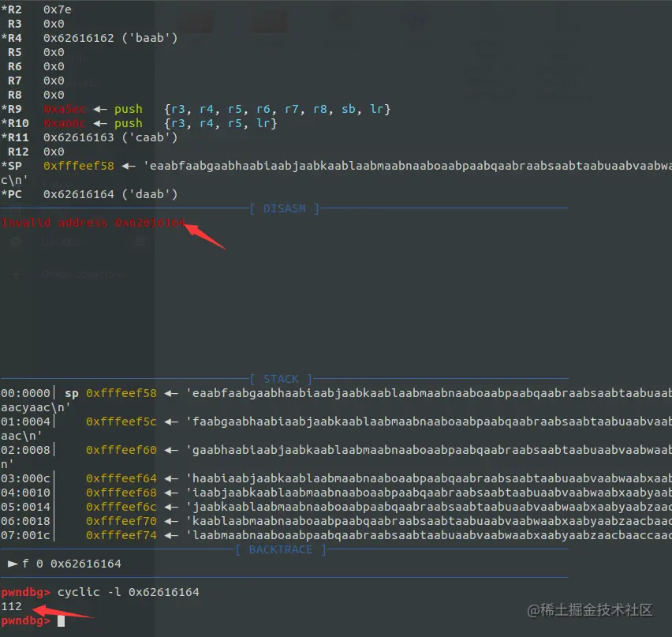
Task: Click stack address 0xfffeef74
Action: point(121,535)
